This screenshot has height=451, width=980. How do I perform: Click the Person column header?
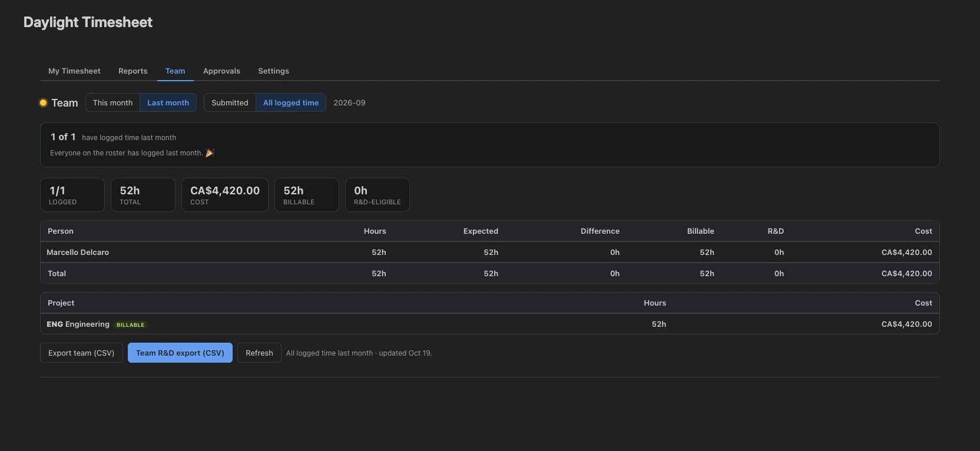coord(61,231)
